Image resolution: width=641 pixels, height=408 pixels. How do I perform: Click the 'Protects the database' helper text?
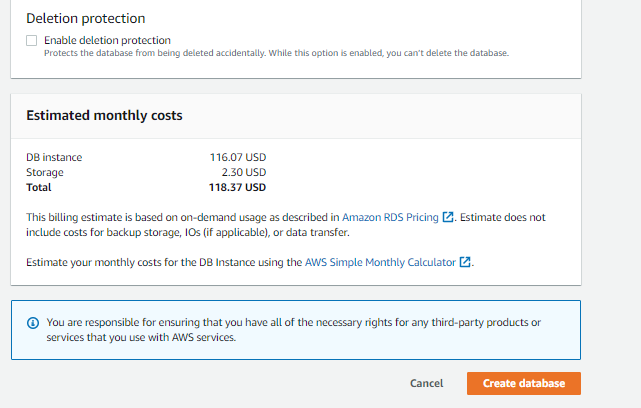(276, 53)
